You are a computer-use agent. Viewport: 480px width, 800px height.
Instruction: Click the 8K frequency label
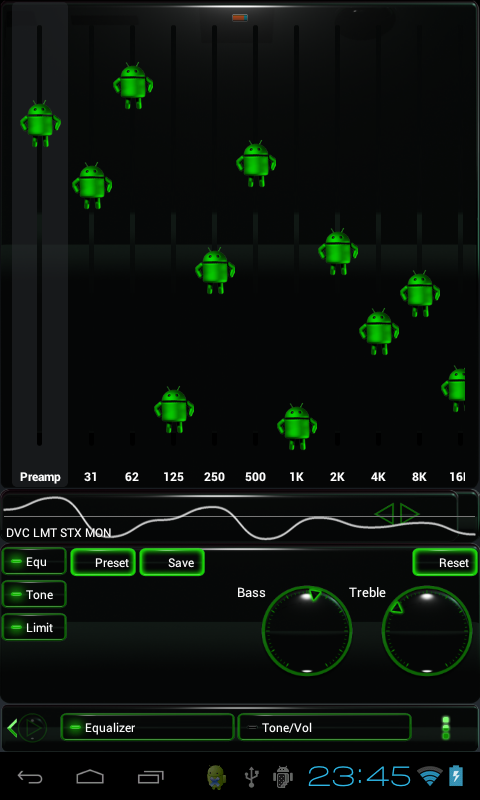pos(419,477)
